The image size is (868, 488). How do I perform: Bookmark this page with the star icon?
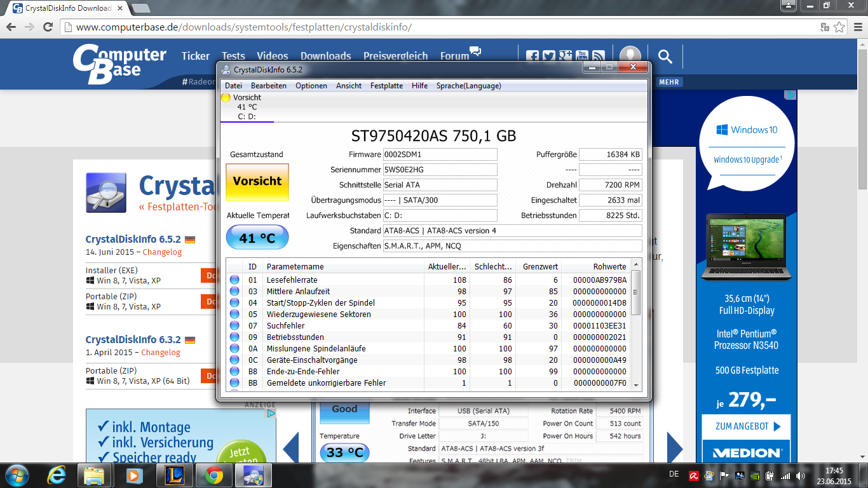pyautogui.click(x=839, y=27)
